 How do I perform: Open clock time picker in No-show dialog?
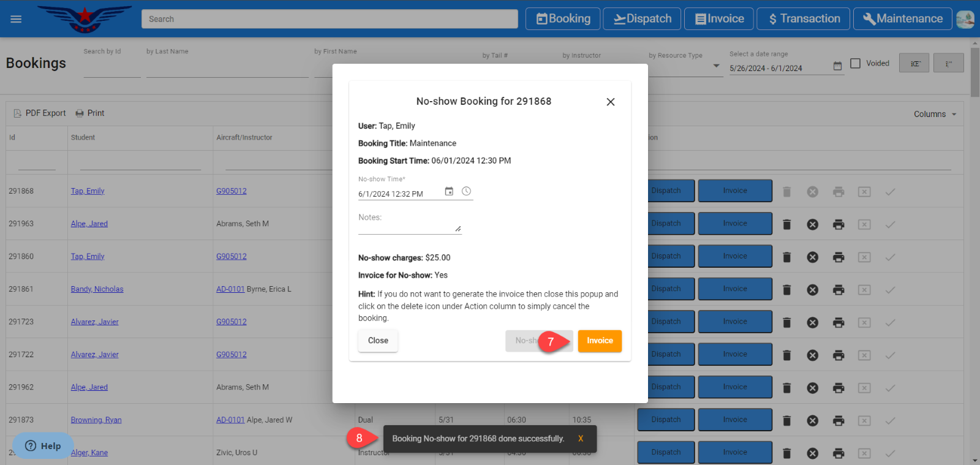click(x=466, y=192)
